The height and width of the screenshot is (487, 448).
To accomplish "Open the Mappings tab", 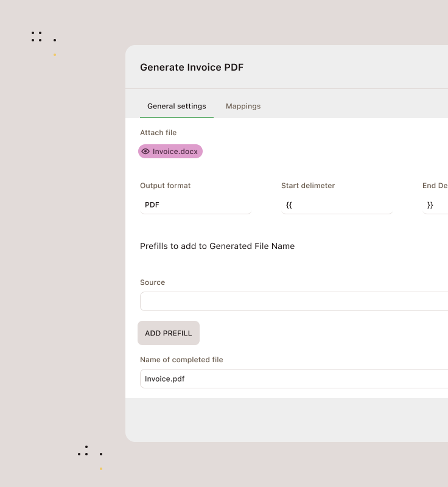I will coord(243,106).
